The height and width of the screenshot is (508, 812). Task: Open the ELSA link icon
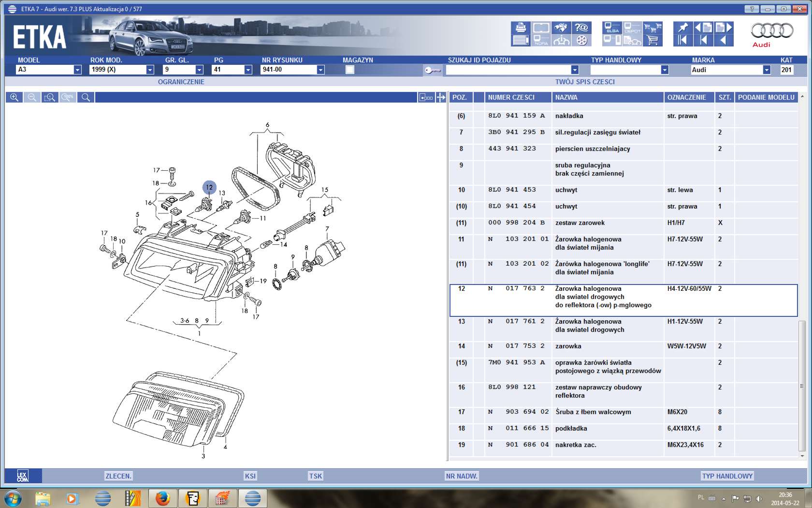(x=612, y=28)
